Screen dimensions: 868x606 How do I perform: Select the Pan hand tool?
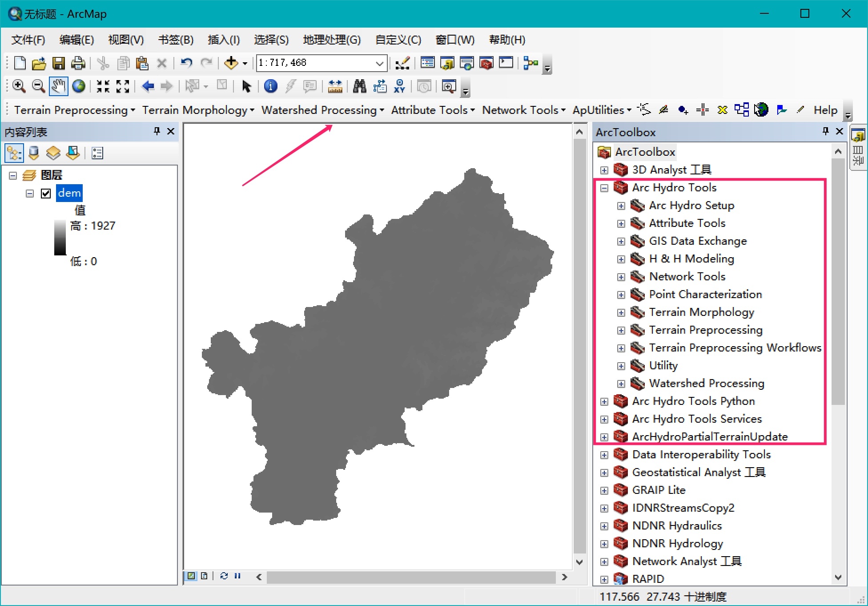pyautogui.click(x=58, y=86)
